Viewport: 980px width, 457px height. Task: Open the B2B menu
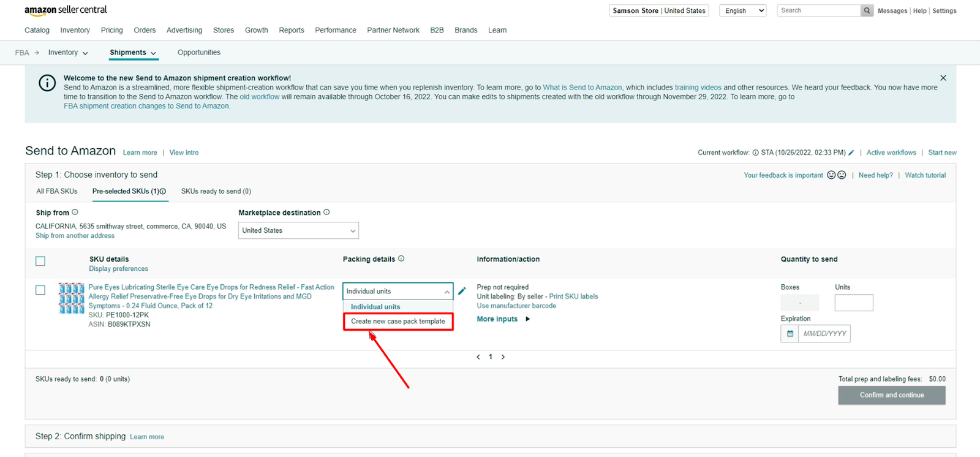click(x=437, y=30)
